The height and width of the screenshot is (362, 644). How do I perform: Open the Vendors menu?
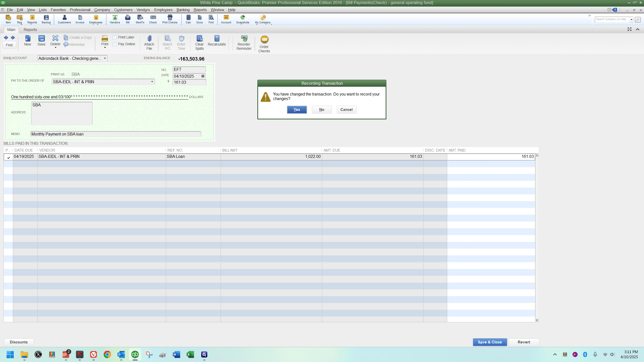(143, 10)
